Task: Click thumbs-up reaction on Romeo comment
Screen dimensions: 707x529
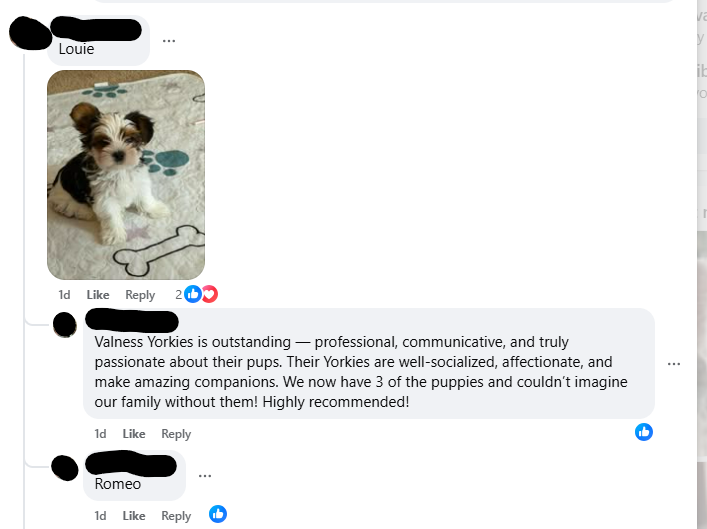Action: [218, 514]
